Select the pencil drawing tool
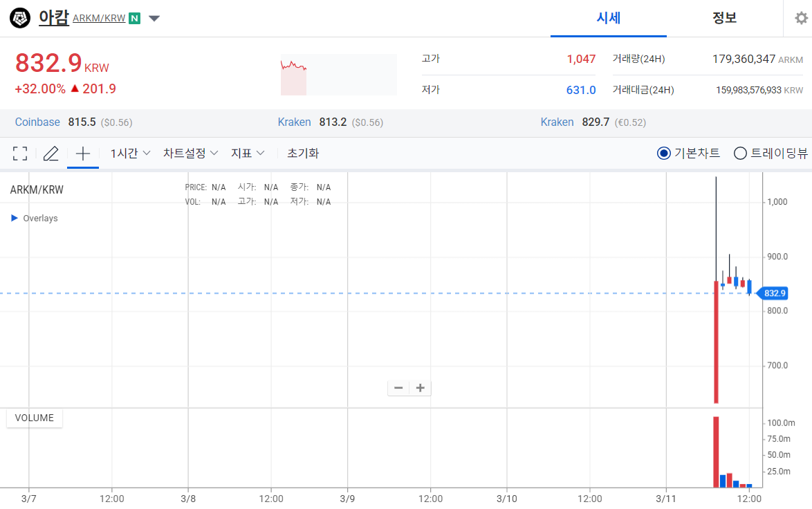The width and height of the screenshot is (812, 509). coord(50,154)
